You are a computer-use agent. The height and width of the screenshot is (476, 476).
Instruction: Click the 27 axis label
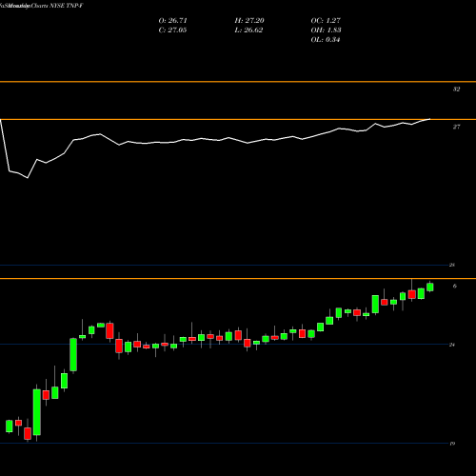pos(456,127)
